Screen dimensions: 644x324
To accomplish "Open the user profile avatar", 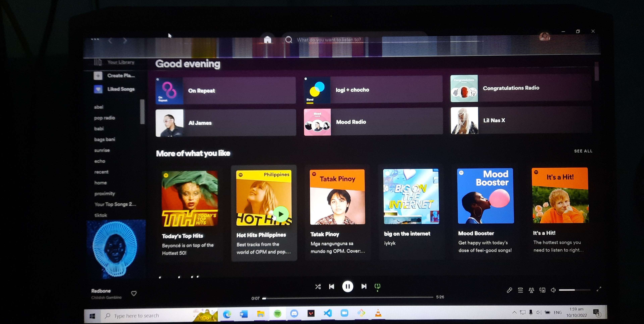I will pos(545,37).
